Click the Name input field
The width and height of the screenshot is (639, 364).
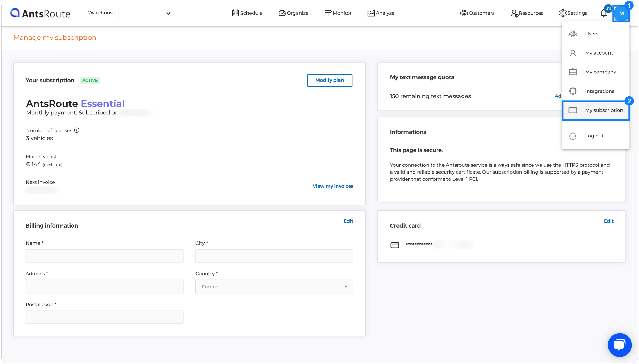[x=105, y=256]
